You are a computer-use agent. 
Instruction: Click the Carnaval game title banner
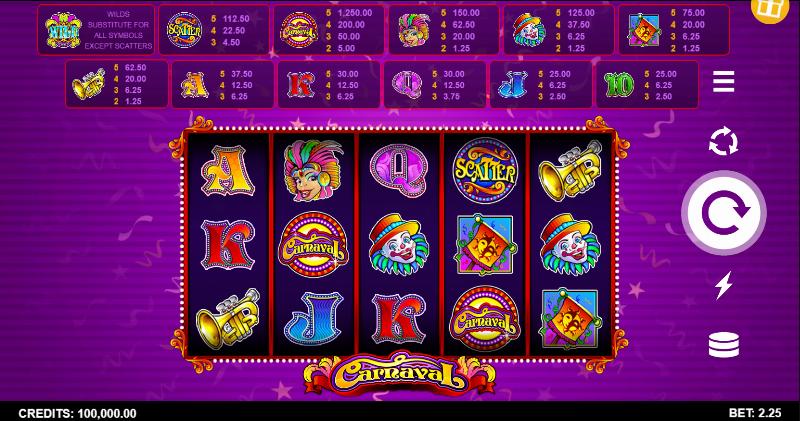click(x=399, y=374)
